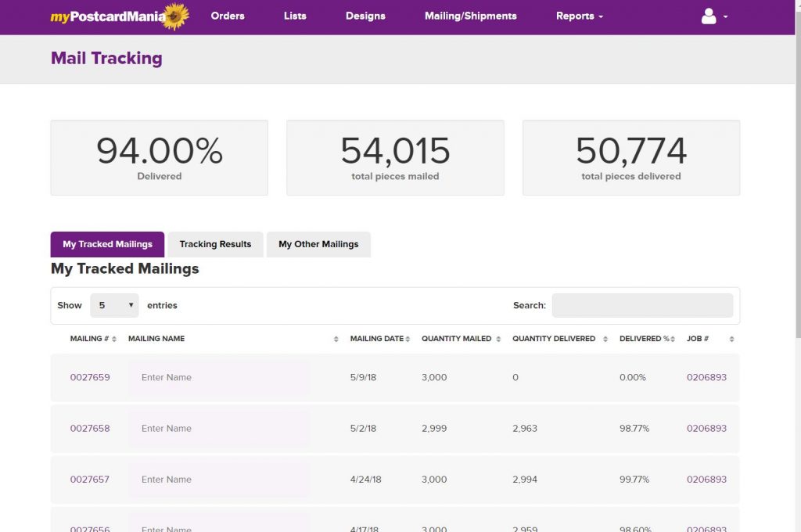Sort by Mailing Name column arrows
This screenshot has width=801, height=532.
(x=336, y=339)
